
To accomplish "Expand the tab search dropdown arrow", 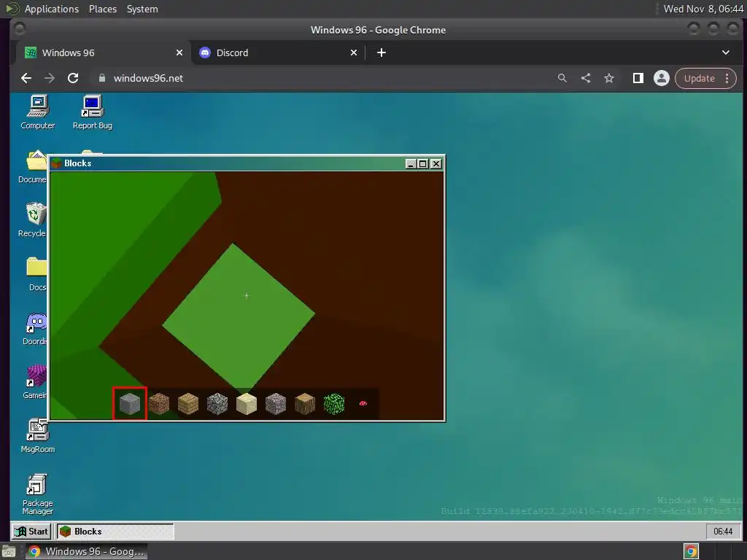I will tap(726, 52).
